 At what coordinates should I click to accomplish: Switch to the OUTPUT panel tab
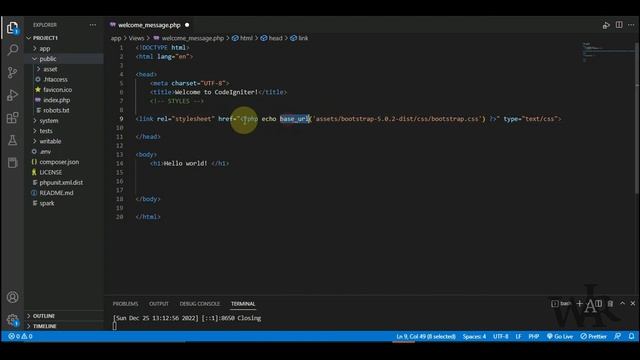point(159,304)
